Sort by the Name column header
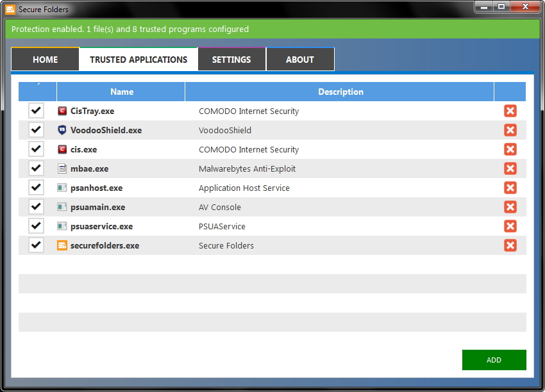The height and width of the screenshot is (392, 545). point(121,92)
